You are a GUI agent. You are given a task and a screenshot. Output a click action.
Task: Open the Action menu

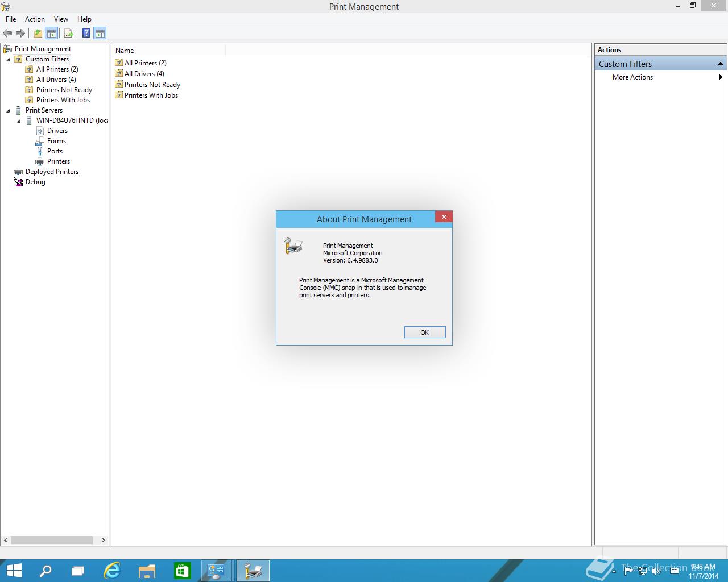35,19
